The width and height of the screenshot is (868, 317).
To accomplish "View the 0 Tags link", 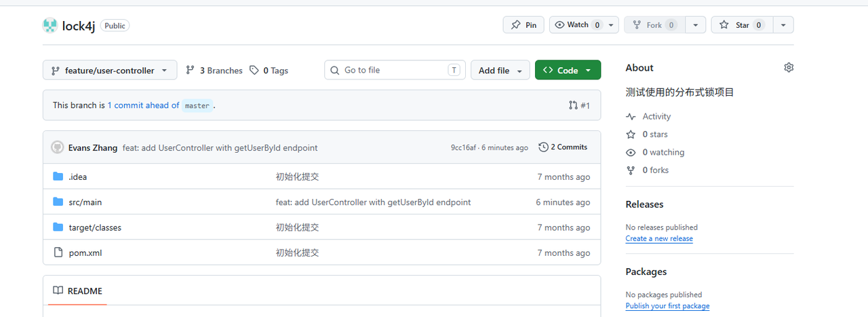I will click(269, 71).
